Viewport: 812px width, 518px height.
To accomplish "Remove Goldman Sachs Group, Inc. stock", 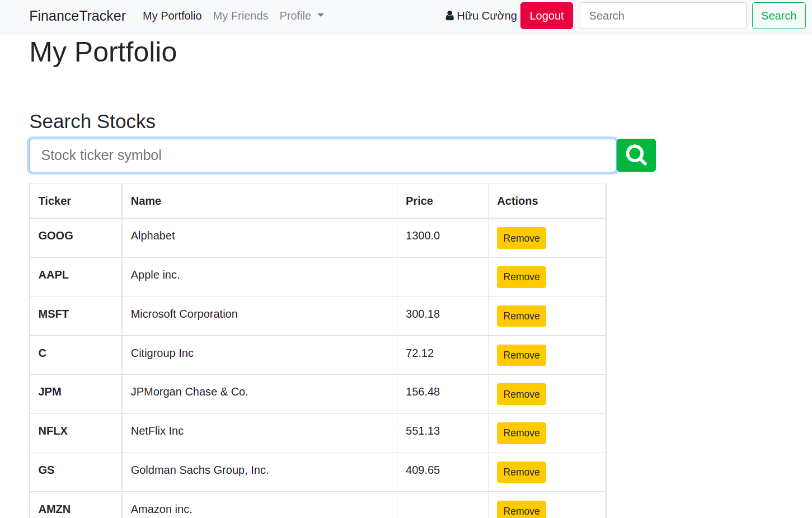I will [521, 472].
